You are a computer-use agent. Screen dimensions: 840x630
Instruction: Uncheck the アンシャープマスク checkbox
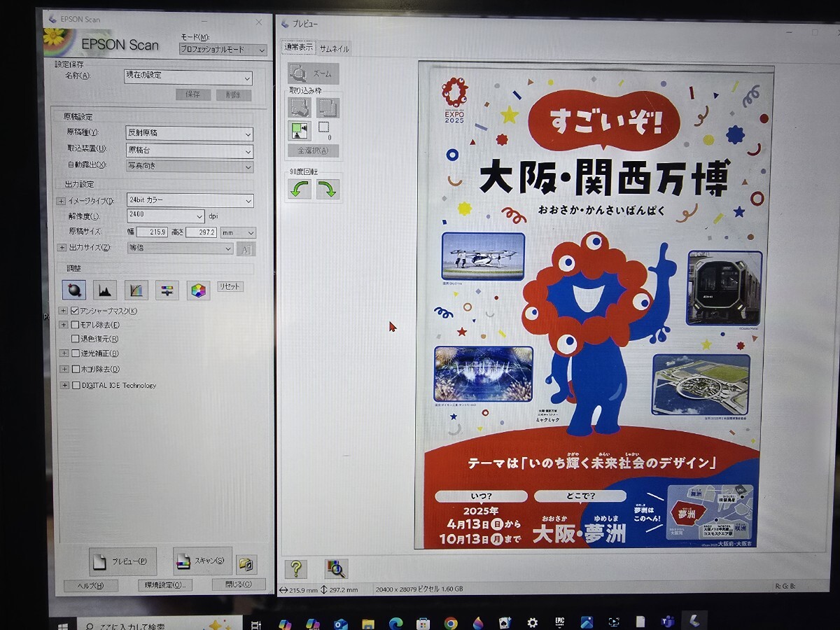click(75, 311)
